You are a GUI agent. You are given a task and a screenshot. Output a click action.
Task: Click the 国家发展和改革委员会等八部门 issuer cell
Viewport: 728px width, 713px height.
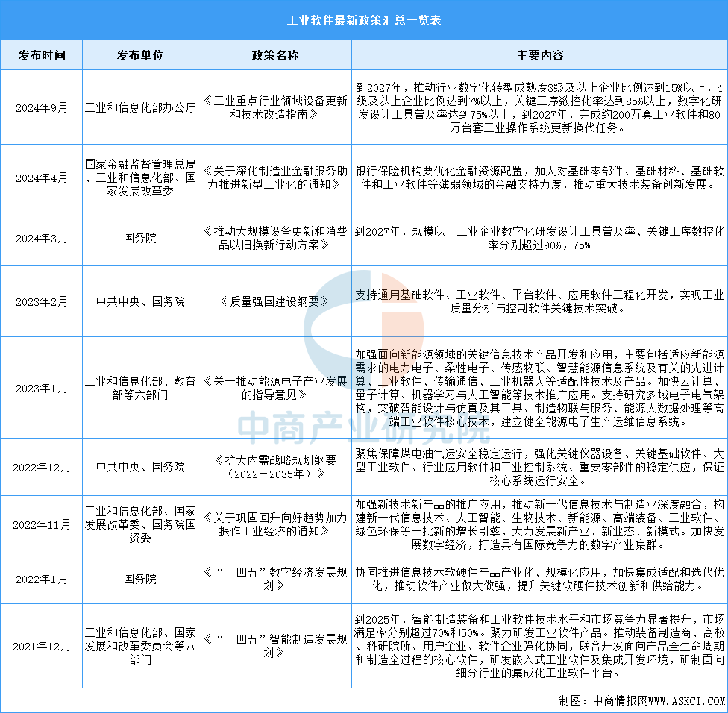140,646
